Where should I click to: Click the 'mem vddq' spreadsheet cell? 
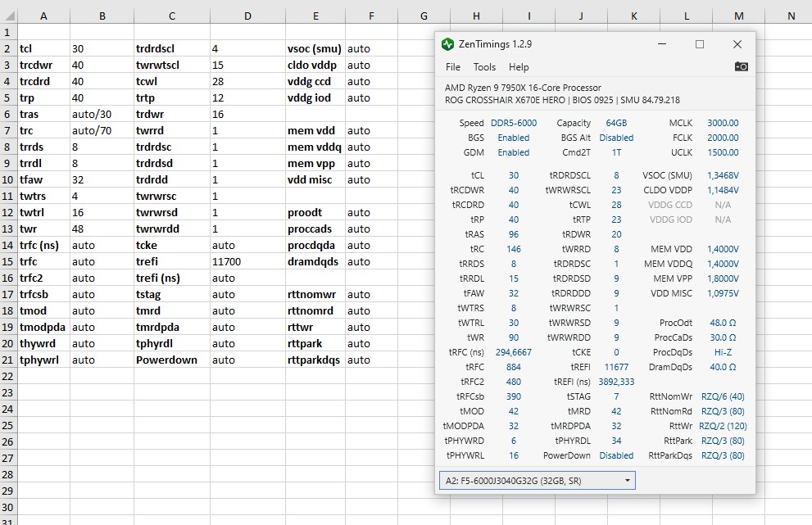315,147
